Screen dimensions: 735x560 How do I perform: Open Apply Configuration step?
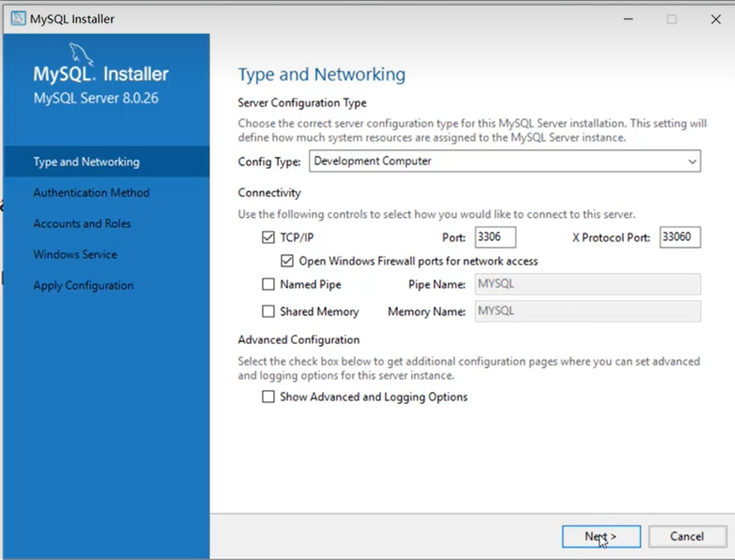(x=83, y=286)
